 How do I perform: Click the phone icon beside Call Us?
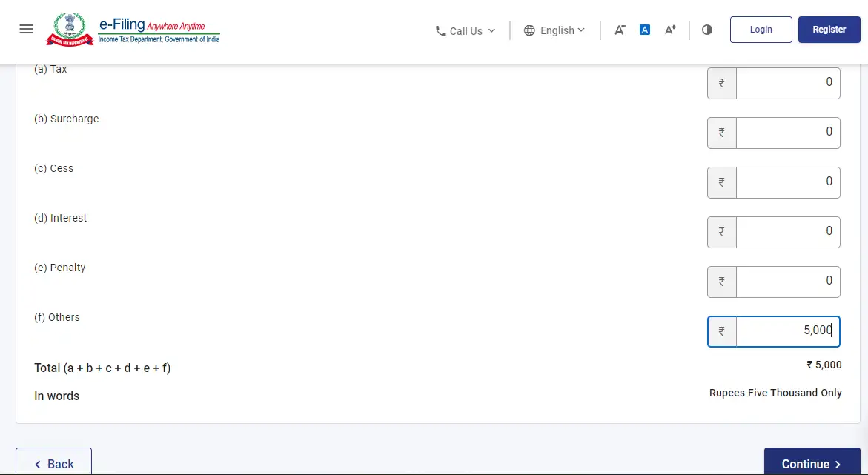tap(441, 31)
